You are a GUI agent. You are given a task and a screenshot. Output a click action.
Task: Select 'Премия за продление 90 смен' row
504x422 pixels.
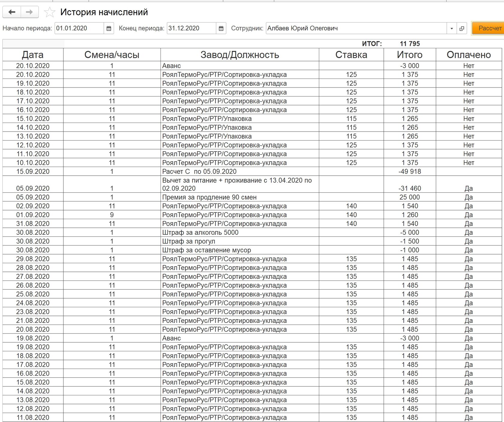(252, 197)
